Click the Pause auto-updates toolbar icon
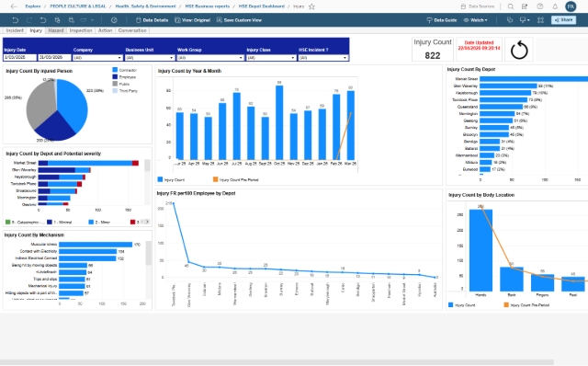Image resolution: width=588 pixels, height=366 pixels. (72, 20)
